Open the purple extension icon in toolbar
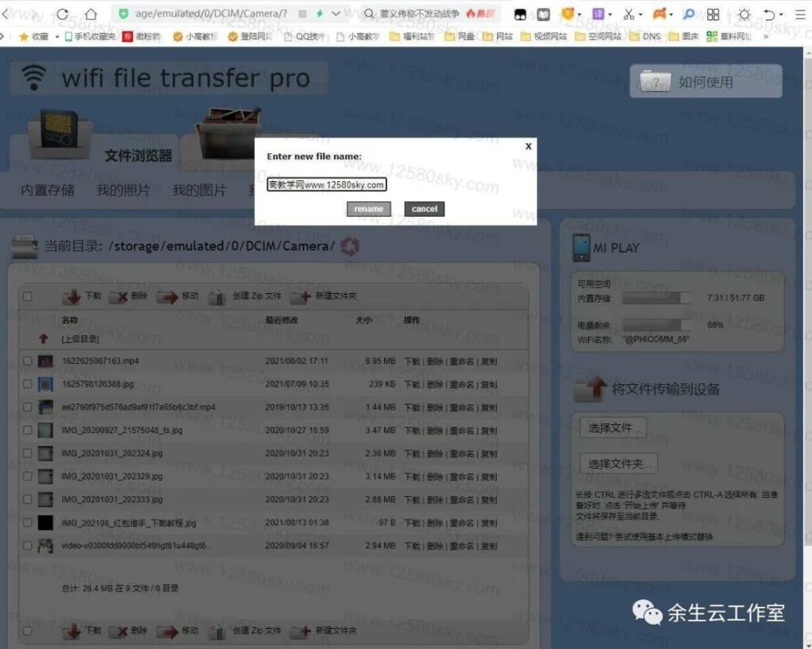The width and height of the screenshot is (812, 649). pyautogui.click(x=598, y=14)
